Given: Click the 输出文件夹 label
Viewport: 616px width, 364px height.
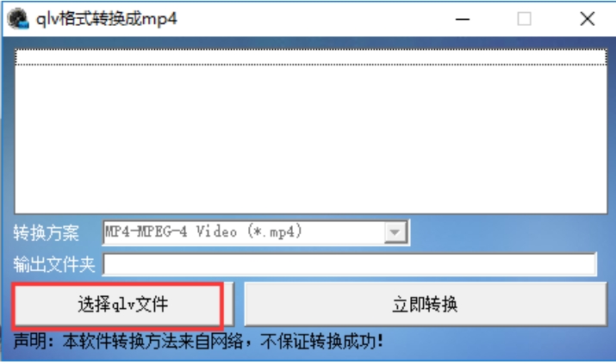Looking at the screenshot, I should (54, 264).
